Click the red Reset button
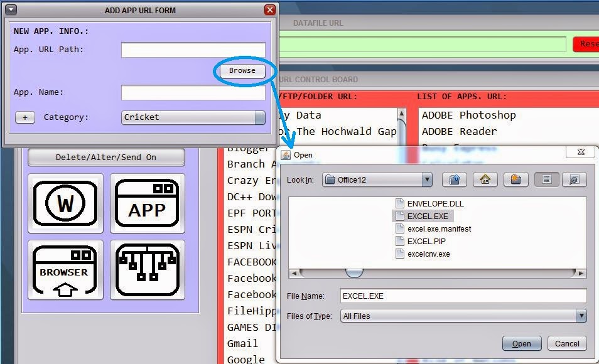The width and height of the screenshot is (599, 364). (x=586, y=44)
